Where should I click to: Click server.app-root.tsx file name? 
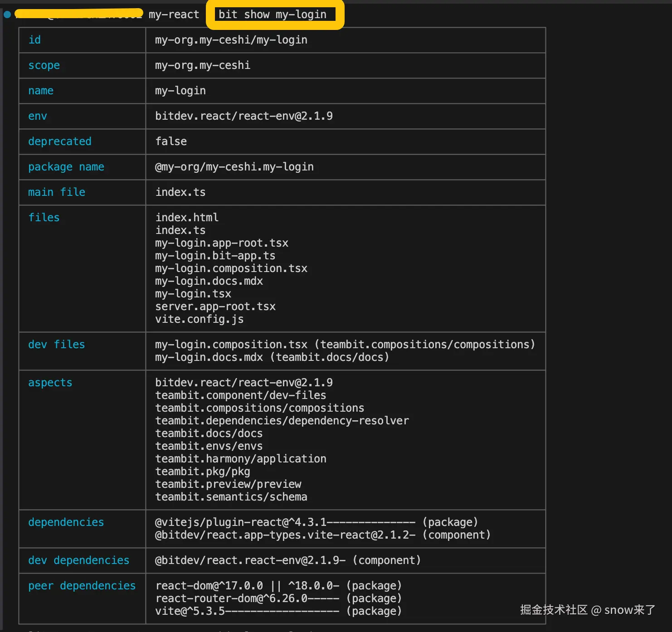(215, 306)
